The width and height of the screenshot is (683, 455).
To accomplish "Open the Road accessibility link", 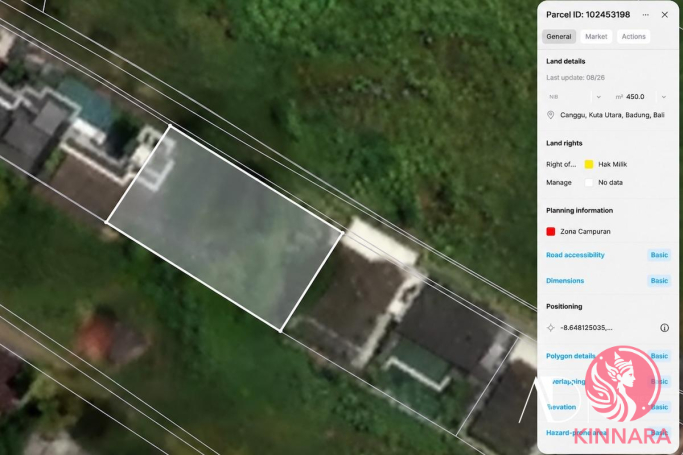I will (x=575, y=255).
